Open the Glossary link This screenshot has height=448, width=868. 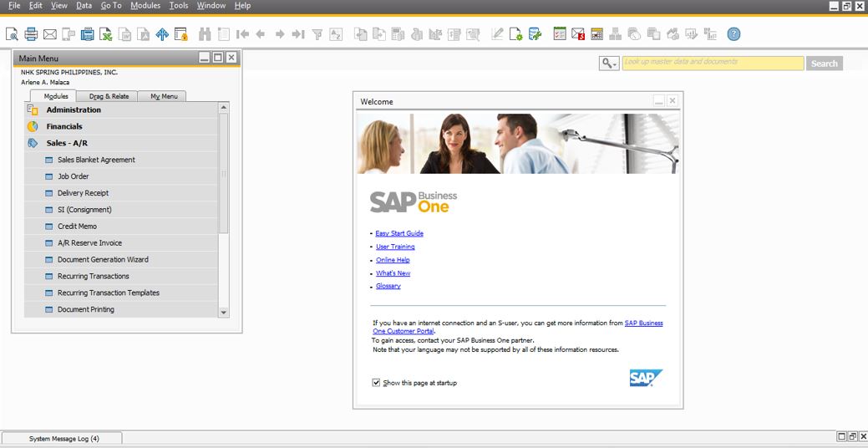(x=388, y=286)
